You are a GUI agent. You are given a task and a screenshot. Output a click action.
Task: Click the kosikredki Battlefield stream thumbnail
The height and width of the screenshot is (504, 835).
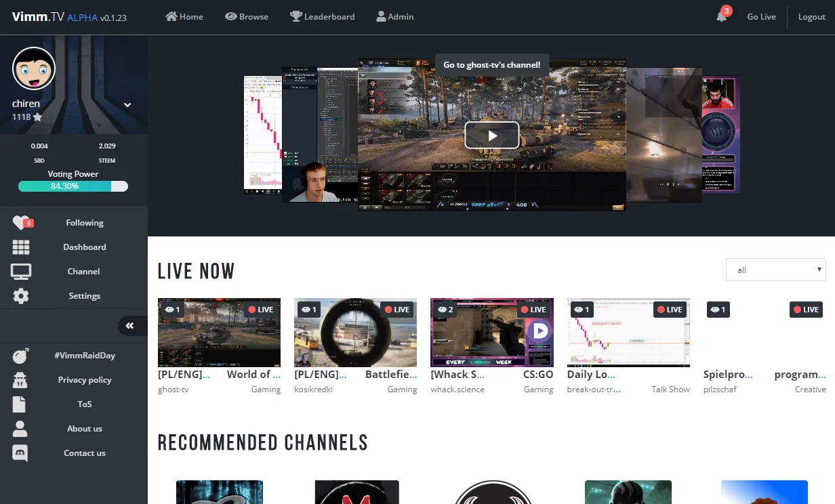[x=356, y=333]
